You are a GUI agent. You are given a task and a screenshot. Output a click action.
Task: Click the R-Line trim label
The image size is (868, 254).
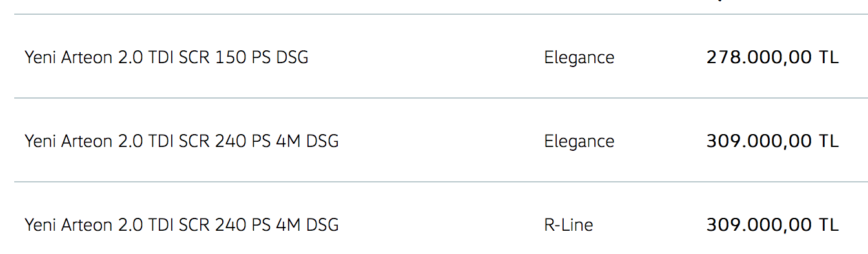point(568,225)
